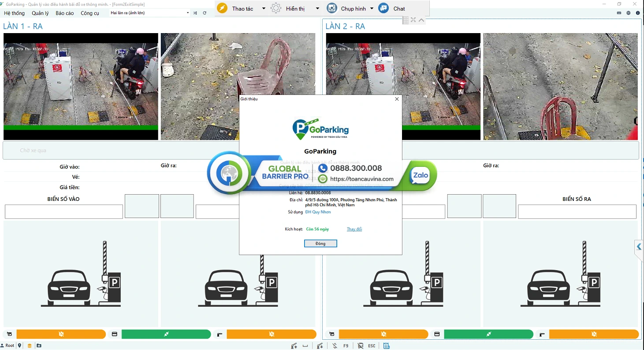Open the Quản lý menu
This screenshot has width=644, height=350.
point(40,13)
